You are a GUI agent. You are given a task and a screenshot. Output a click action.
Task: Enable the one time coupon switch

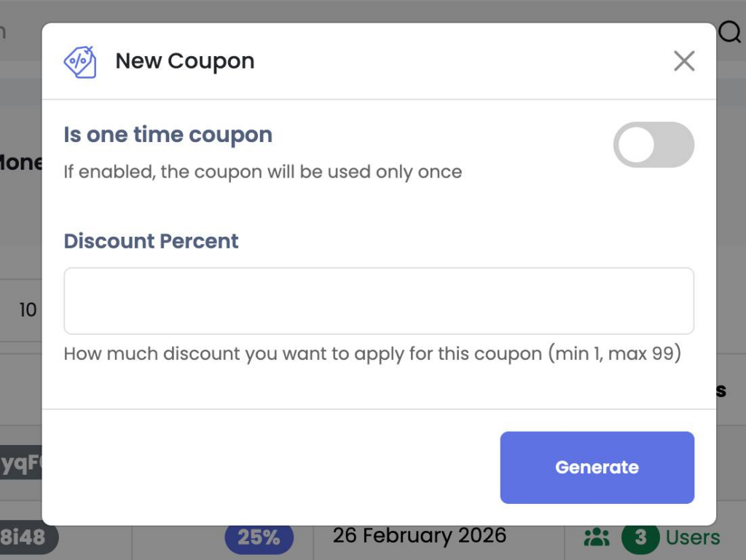pos(653,144)
